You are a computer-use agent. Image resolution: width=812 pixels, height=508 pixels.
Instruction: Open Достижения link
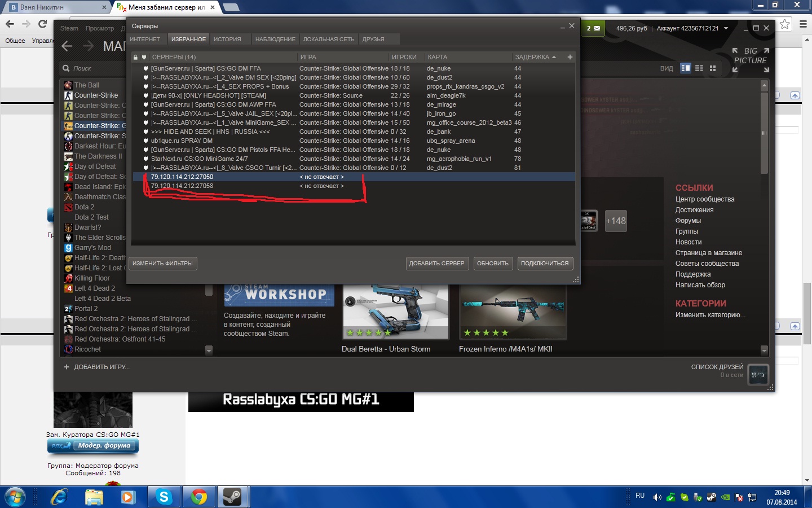coord(695,210)
